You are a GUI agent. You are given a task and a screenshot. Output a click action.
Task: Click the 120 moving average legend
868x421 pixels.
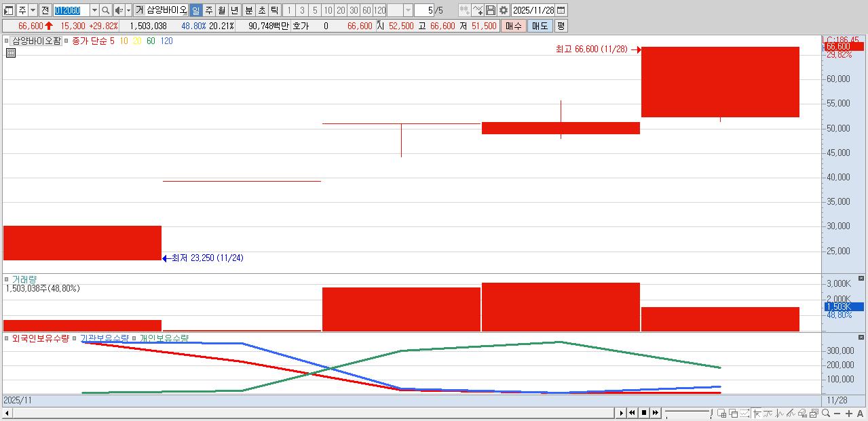click(x=166, y=41)
